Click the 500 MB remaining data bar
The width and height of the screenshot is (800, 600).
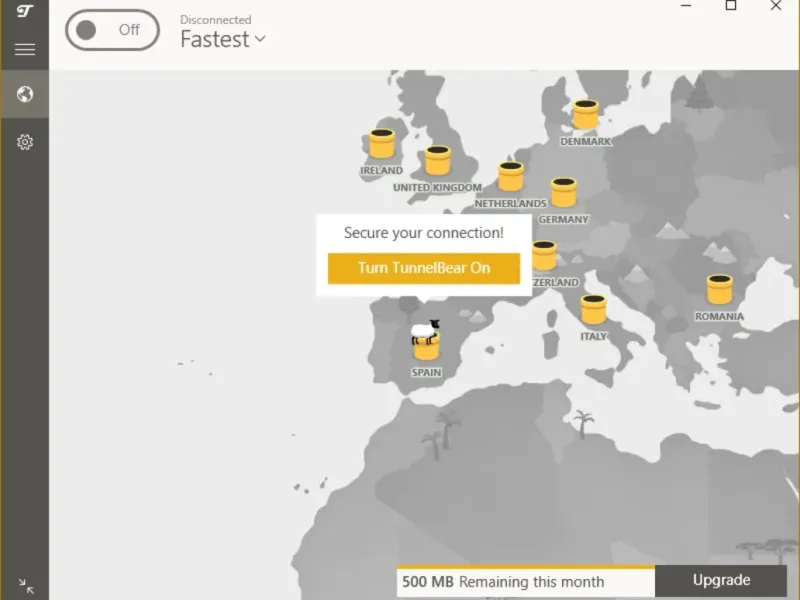[x=526, y=581]
